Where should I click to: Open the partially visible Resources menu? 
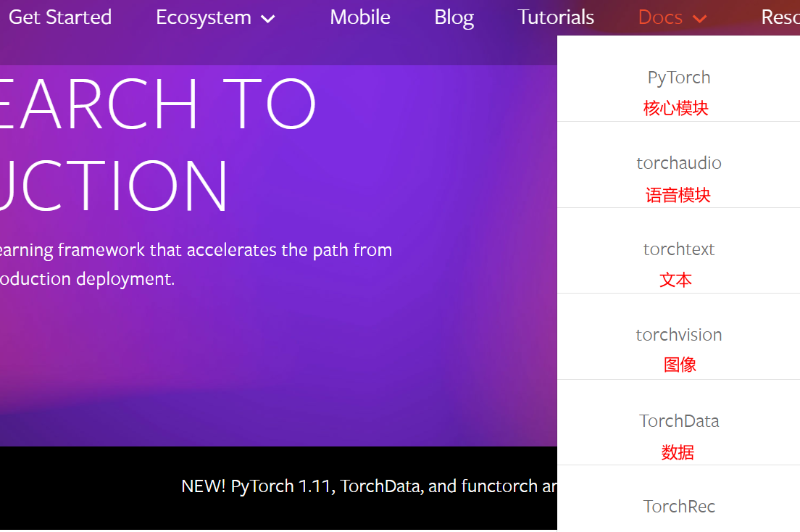pyautogui.click(x=780, y=17)
